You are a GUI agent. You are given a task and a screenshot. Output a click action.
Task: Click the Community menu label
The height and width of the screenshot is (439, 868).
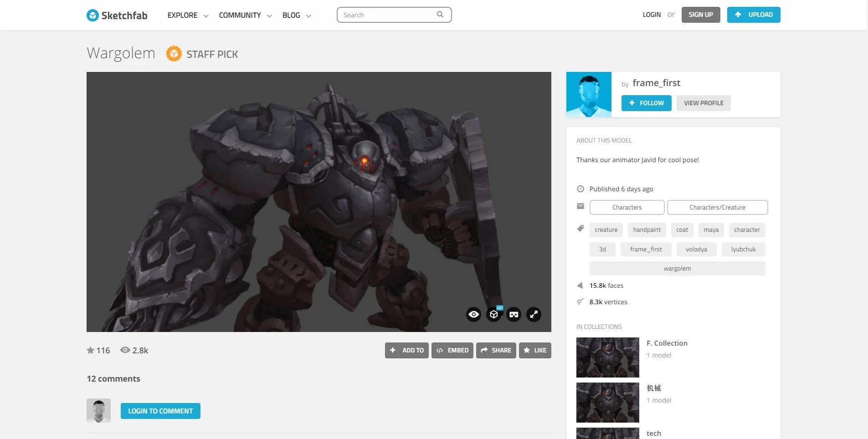click(240, 15)
